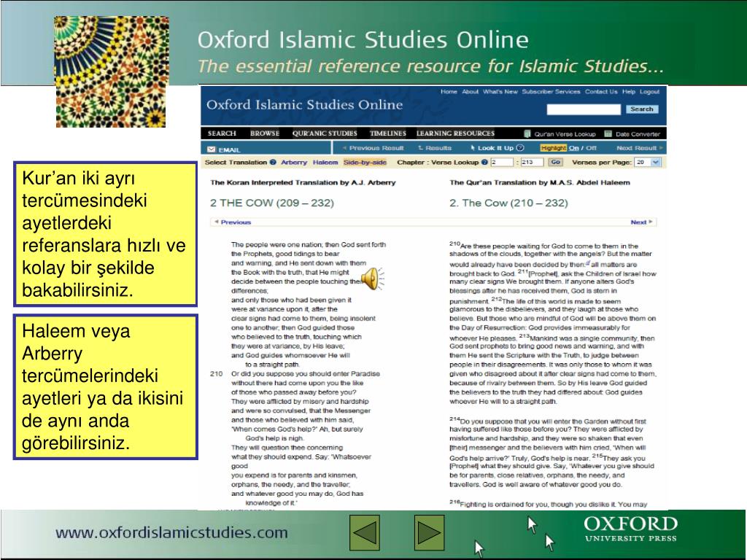Viewport: 747px width, 560px height.
Task: Click the Go button for verse lookup
Action: tap(555, 163)
